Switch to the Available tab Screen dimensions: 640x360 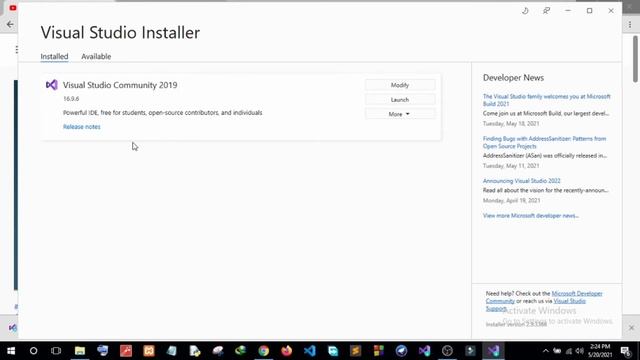click(96, 56)
